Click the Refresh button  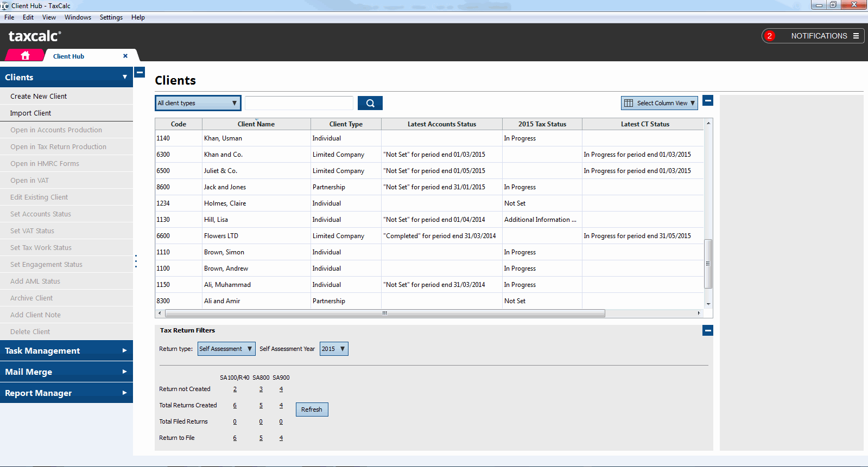coord(312,410)
